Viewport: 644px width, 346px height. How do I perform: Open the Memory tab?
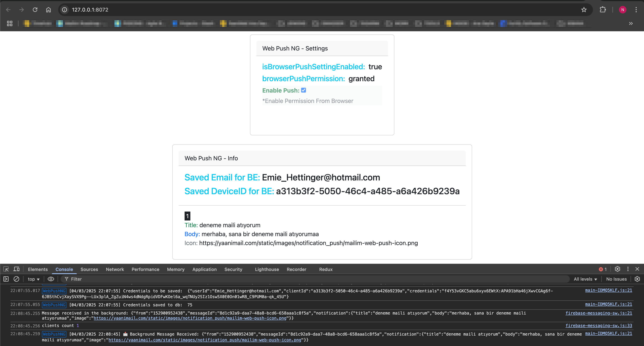pos(176,269)
